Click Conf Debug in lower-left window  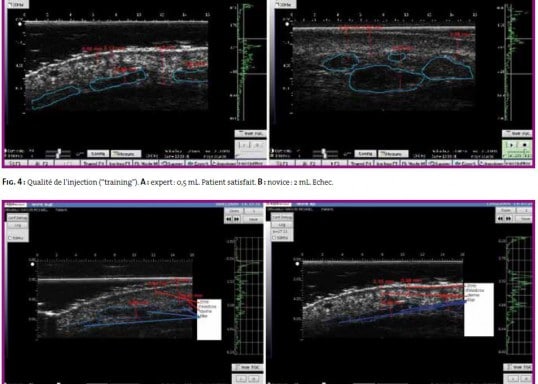pos(17,218)
